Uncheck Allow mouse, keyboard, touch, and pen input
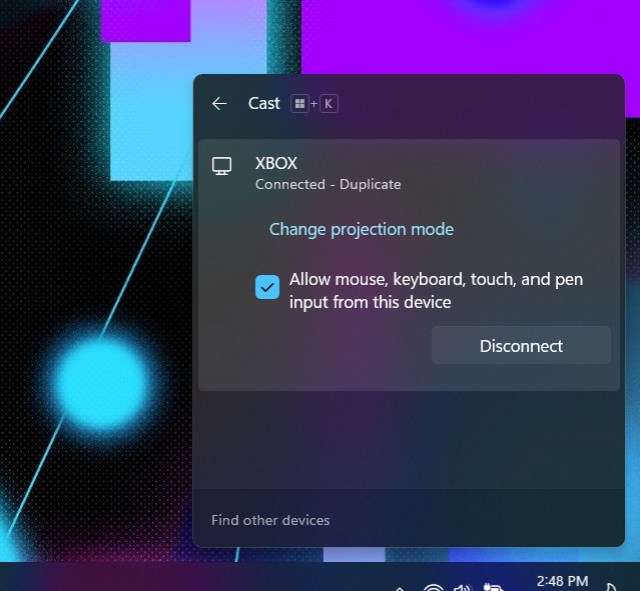 point(267,287)
